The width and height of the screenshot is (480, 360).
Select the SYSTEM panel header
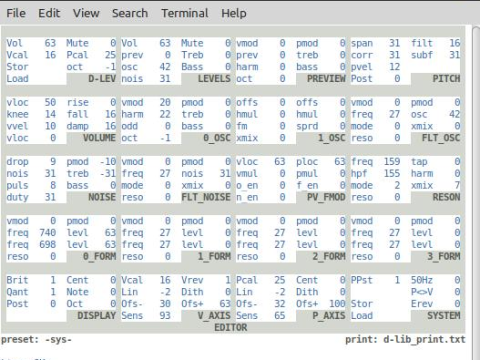444,316
